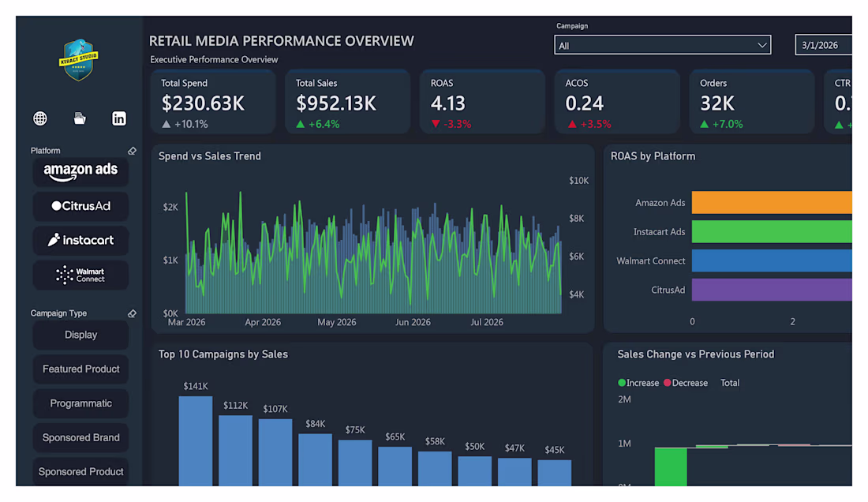Click the $112K campaign bar
The image size is (868, 502).
235,451
